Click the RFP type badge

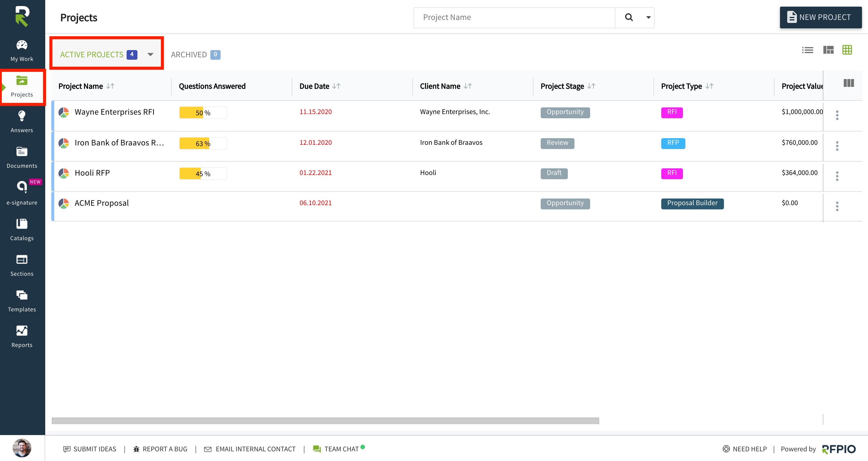click(673, 143)
